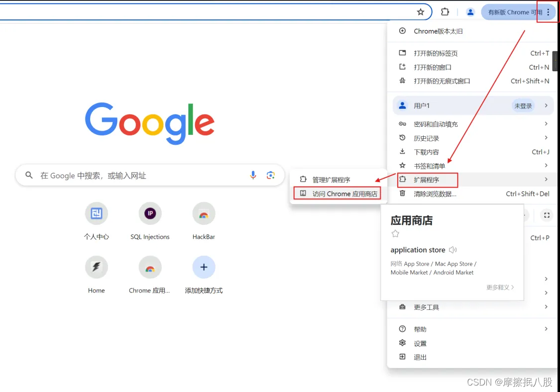Image resolution: width=560 pixels, height=392 pixels.
Task: Expand 密码和自动填充 submenu arrow
Action: coord(546,123)
